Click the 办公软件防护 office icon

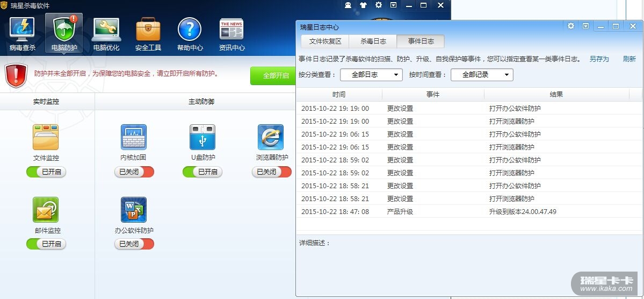coord(134,210)
